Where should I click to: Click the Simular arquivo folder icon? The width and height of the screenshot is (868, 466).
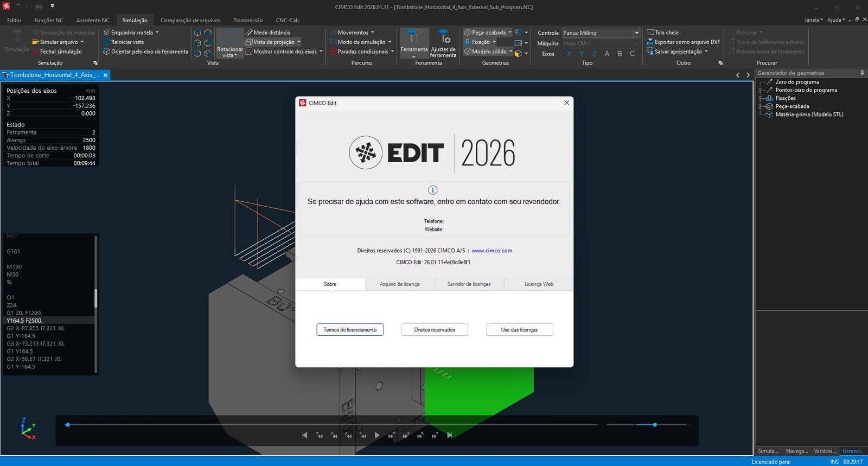coord(35,42)
